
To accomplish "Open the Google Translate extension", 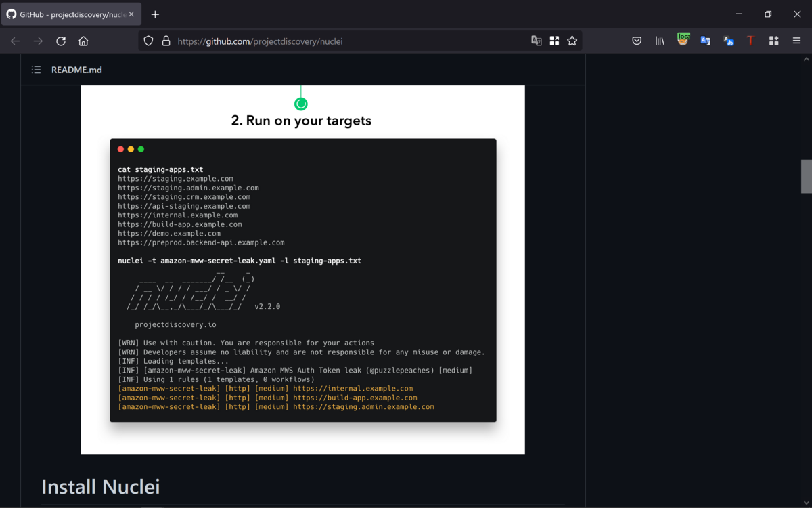I will tap(705, 41).
